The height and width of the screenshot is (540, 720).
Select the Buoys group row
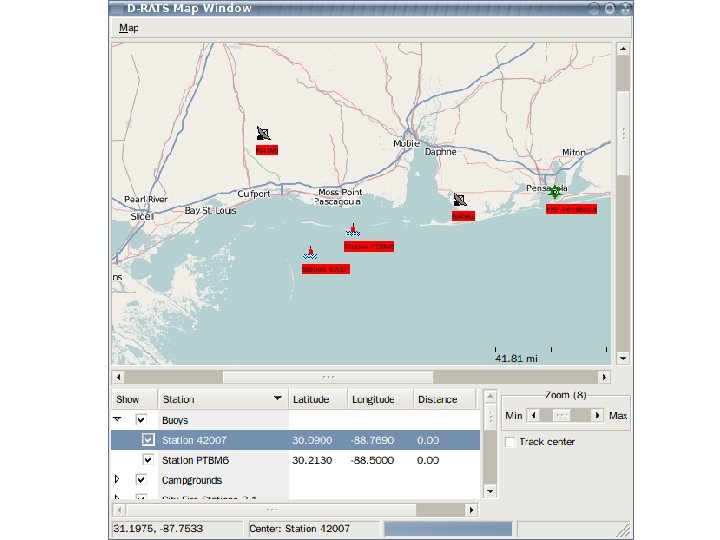pyautogui.click(x=295, y=420)
